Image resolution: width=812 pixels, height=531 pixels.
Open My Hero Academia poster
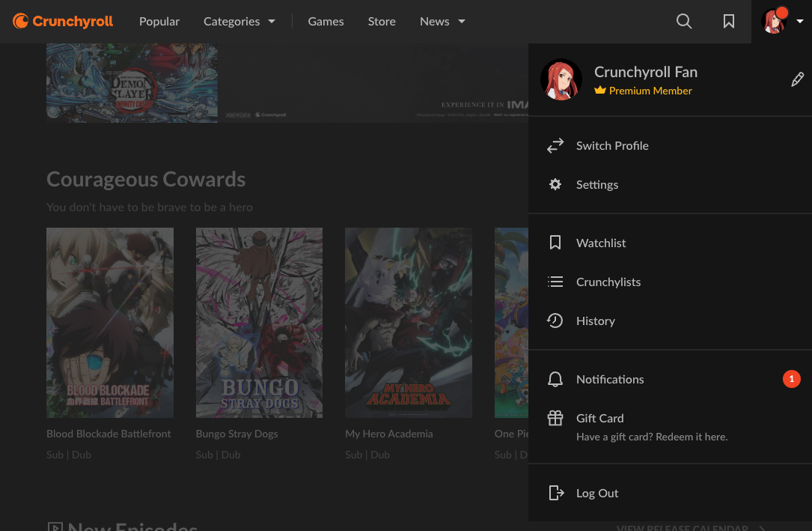409,323
